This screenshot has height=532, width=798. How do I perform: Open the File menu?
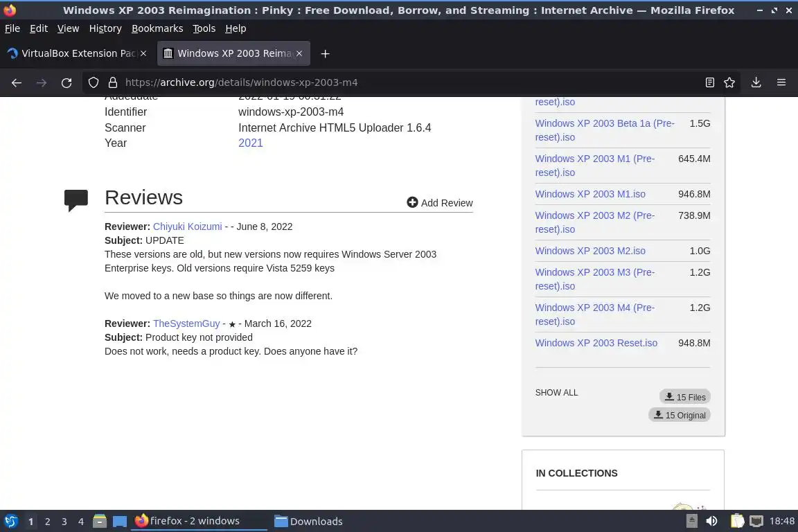coord(12,28)
